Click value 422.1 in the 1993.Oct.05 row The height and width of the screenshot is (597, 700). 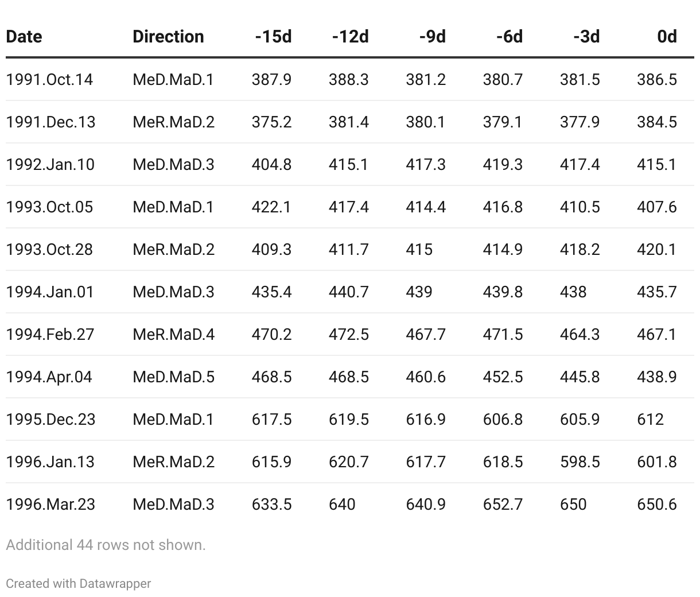coord(271,207)
